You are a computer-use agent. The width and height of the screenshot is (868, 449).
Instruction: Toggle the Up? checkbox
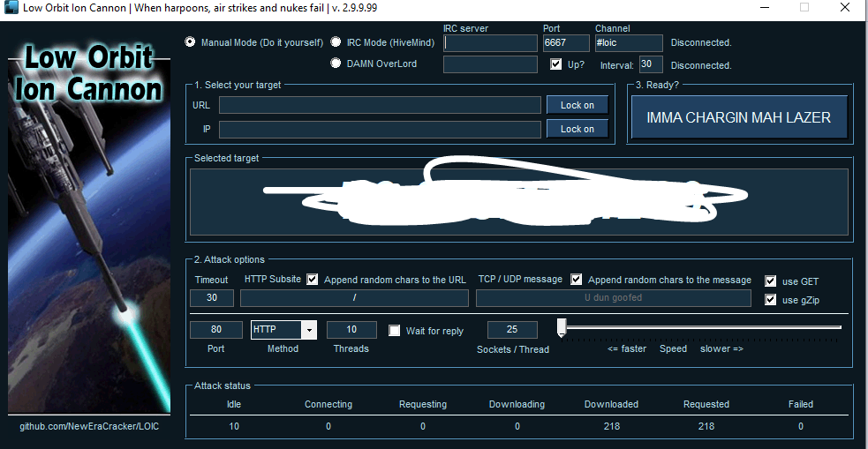pyautogui.click(x=555, y=64)
